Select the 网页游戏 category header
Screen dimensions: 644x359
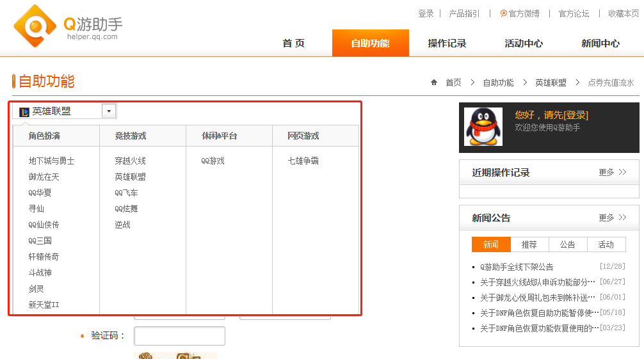pos(303,136)
